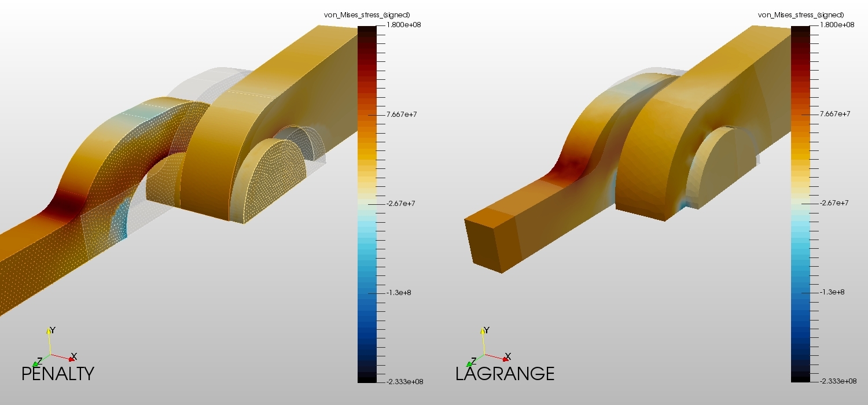
Task: Click the -1.3e+8 value on PENALTY legend
Action: 399,292
